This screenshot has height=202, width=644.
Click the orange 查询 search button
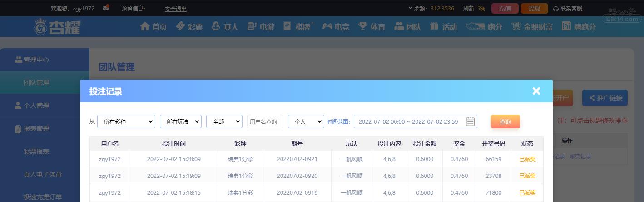(x=505, y=121)
